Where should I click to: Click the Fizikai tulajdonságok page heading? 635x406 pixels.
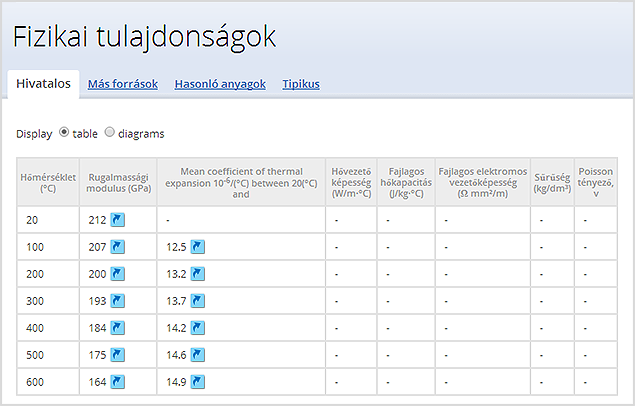point(144,37)
